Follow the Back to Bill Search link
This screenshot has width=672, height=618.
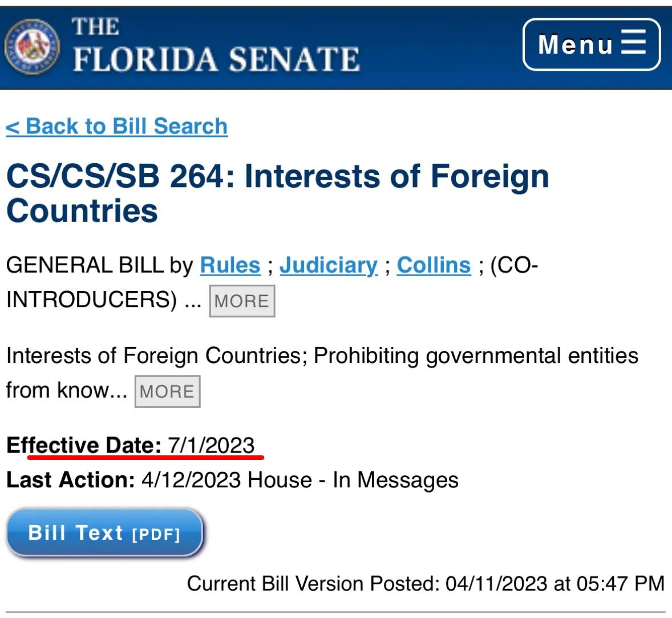coord(116,126)
